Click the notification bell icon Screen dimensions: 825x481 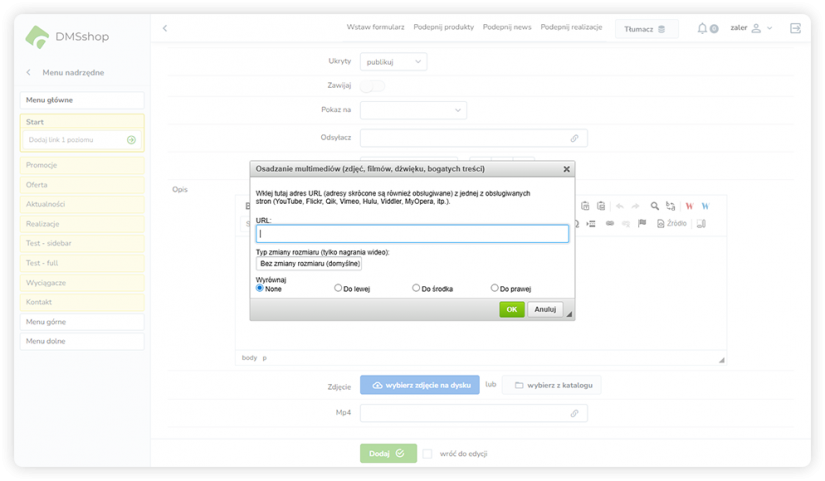(703, 28)
